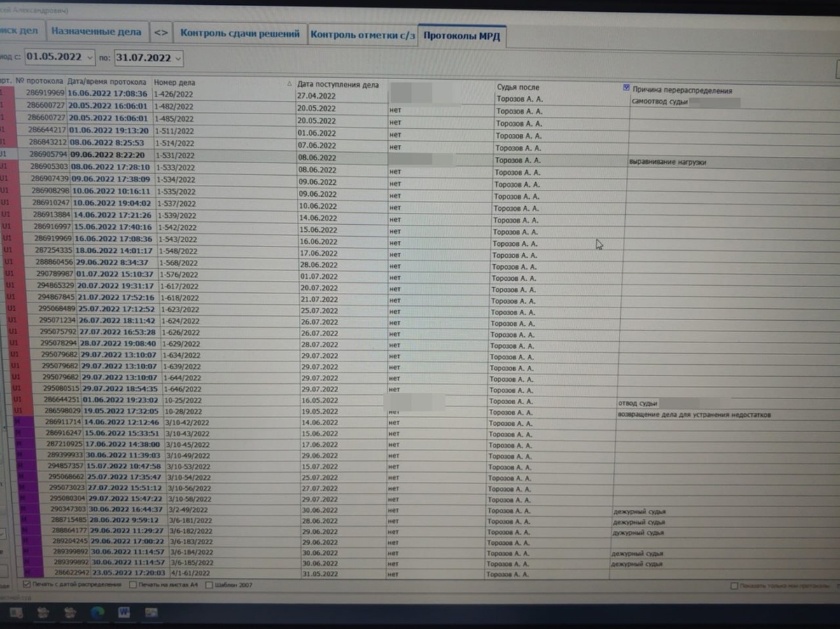The height and width of the screenshot is (629, 840).
Task: Sort by Дата/время протокола column header
Action: coord(108,82)
